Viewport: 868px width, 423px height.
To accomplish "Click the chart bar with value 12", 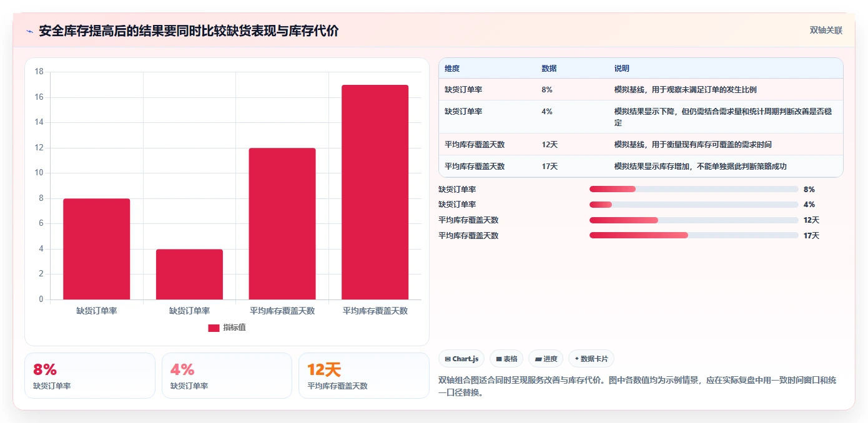I will pyautogui.click(x=282, y=223).
